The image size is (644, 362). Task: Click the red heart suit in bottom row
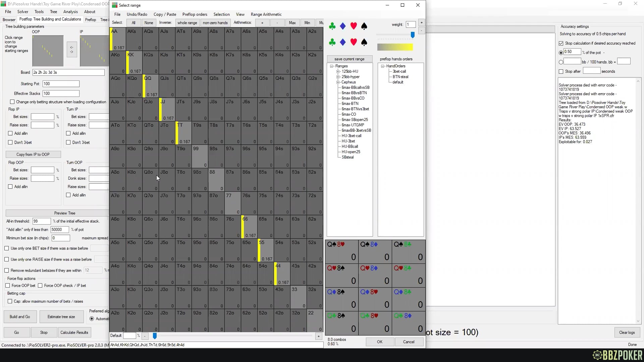(353, 42)
